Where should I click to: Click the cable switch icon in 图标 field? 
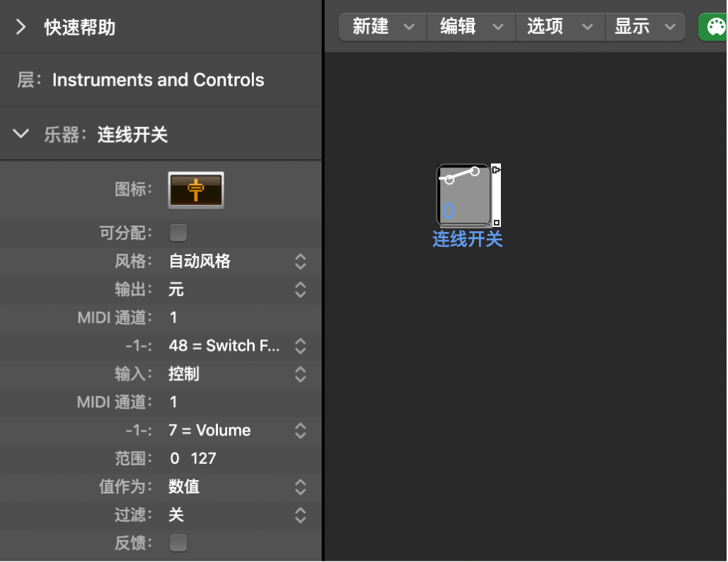196,189
